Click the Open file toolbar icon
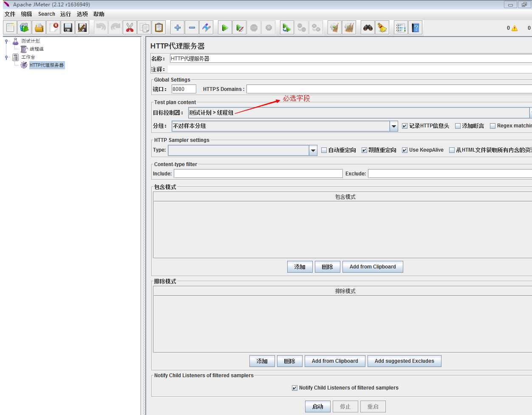 (x=39, y=28)
